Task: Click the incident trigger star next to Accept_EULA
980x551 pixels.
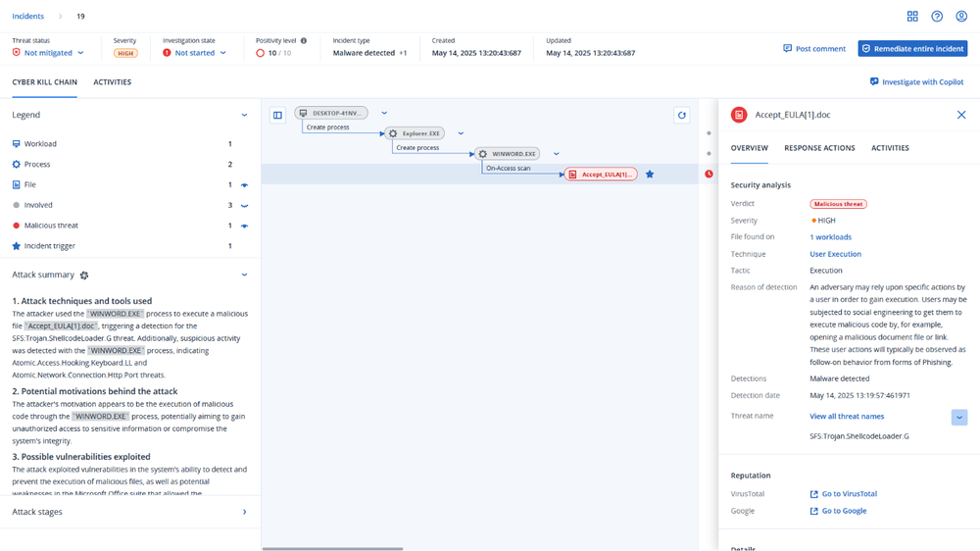Action: 650,175
